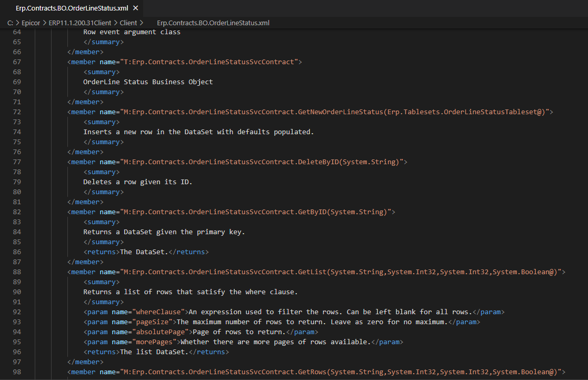Select line number 77 in the gutter
The image size is (588, 380).
coord(17,162)
